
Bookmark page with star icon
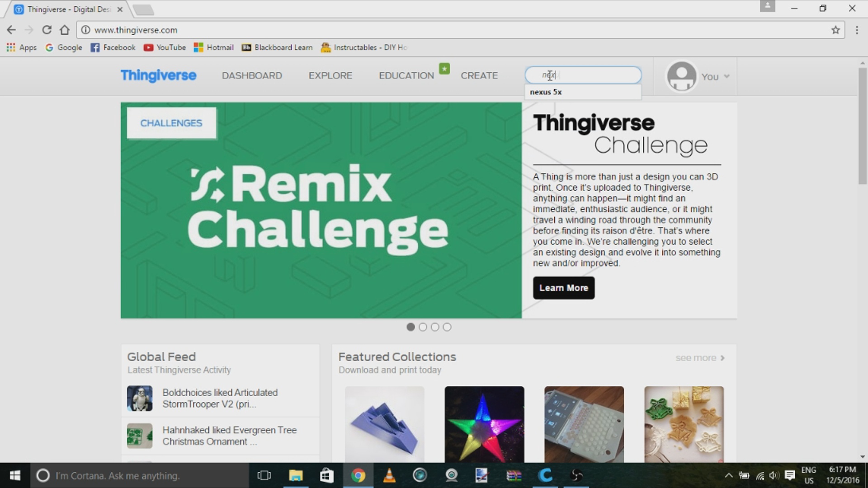[x=835, y=30]
